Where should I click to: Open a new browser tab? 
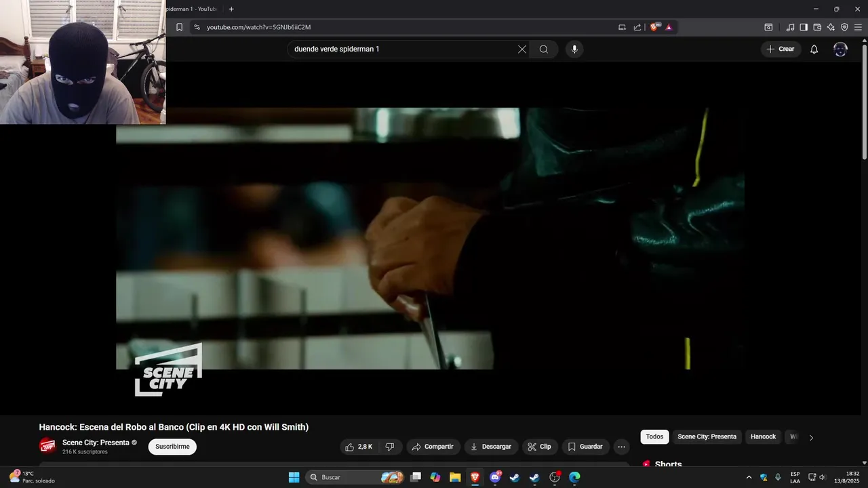[231, 9]
